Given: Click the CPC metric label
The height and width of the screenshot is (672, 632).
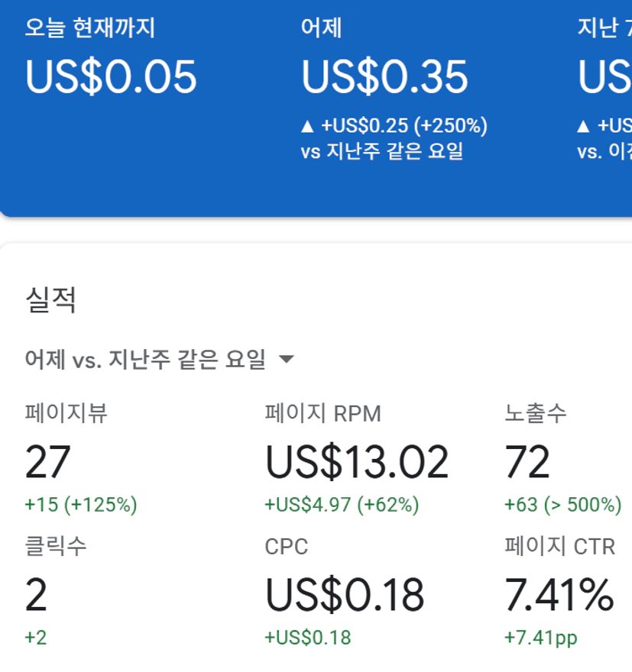Looking at the screenshot, I should pyautogui.click(x=287, y=546).
